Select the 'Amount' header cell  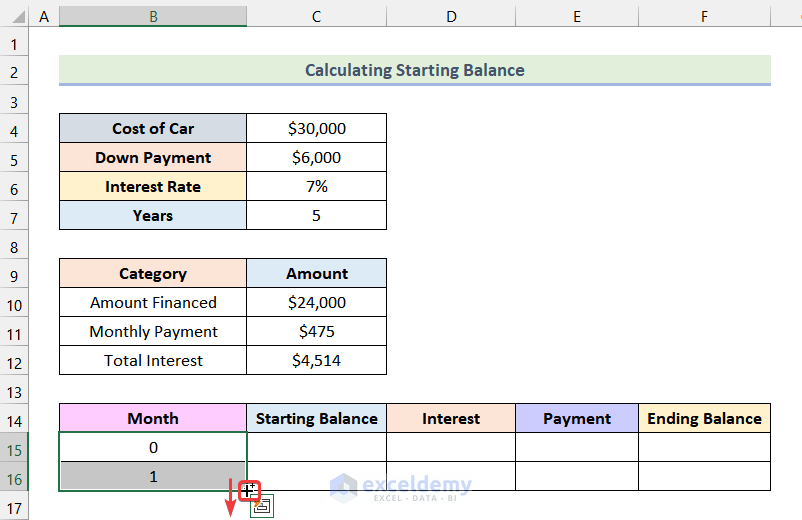pos(317,274)
